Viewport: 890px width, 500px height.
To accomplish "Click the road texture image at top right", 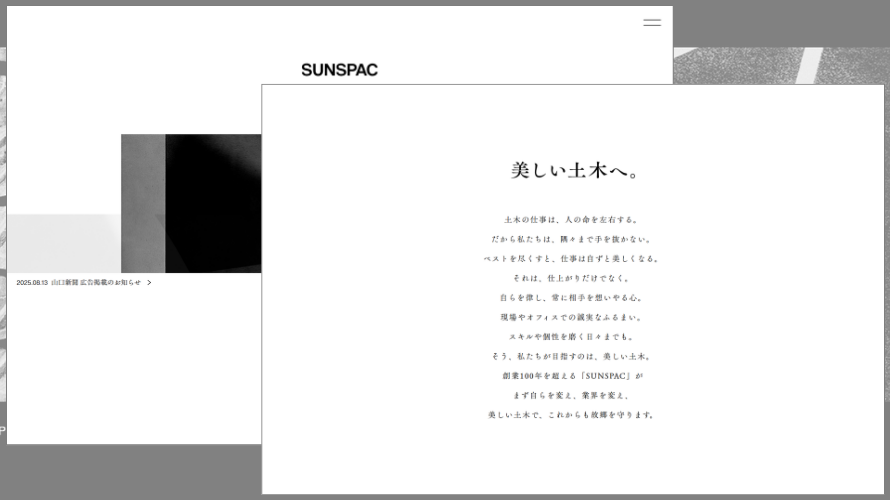I will 780,65.
